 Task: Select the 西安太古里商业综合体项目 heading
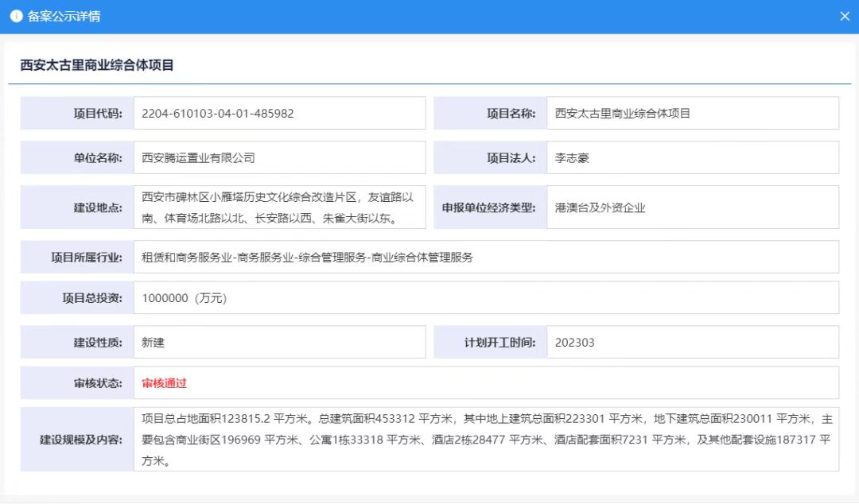pyautogui.click(x=97, y=65)
